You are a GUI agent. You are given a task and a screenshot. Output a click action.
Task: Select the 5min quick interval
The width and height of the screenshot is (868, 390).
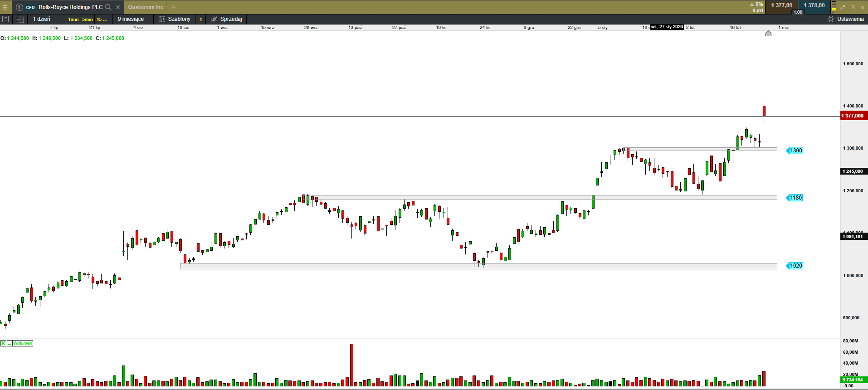(x=88, y=19)
